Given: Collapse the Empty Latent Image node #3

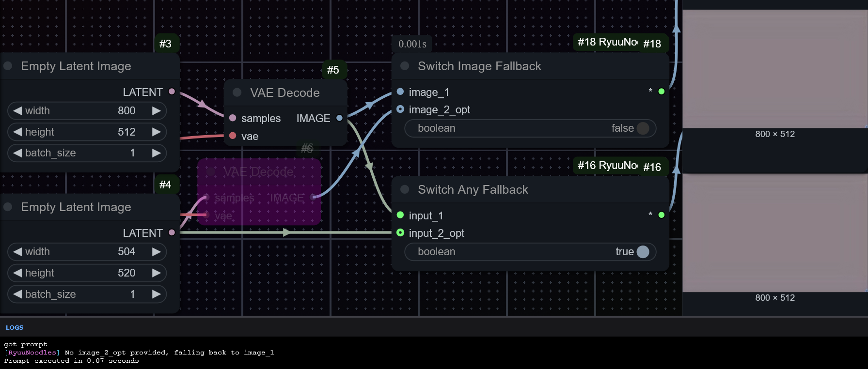Looking at the screenshot, I should (8, 66).
